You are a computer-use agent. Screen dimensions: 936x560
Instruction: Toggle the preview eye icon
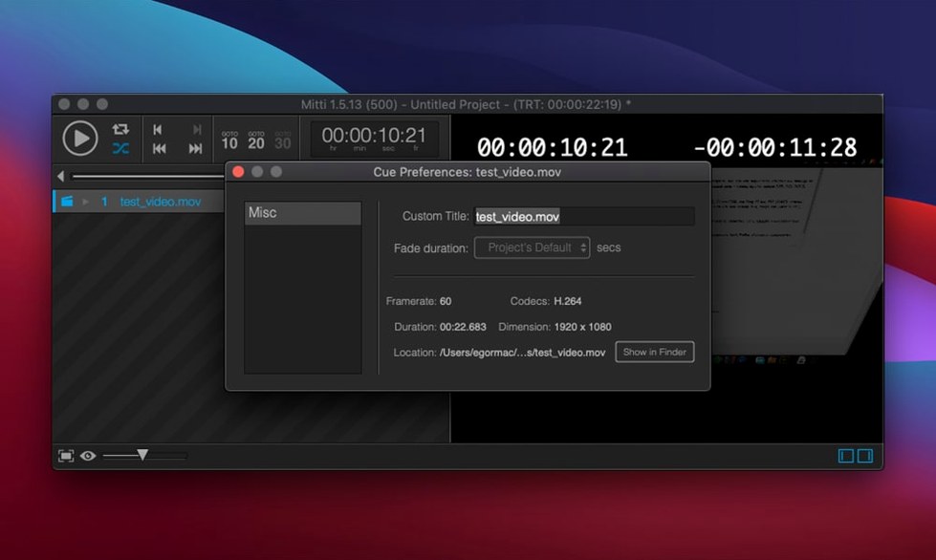(88, 456)
